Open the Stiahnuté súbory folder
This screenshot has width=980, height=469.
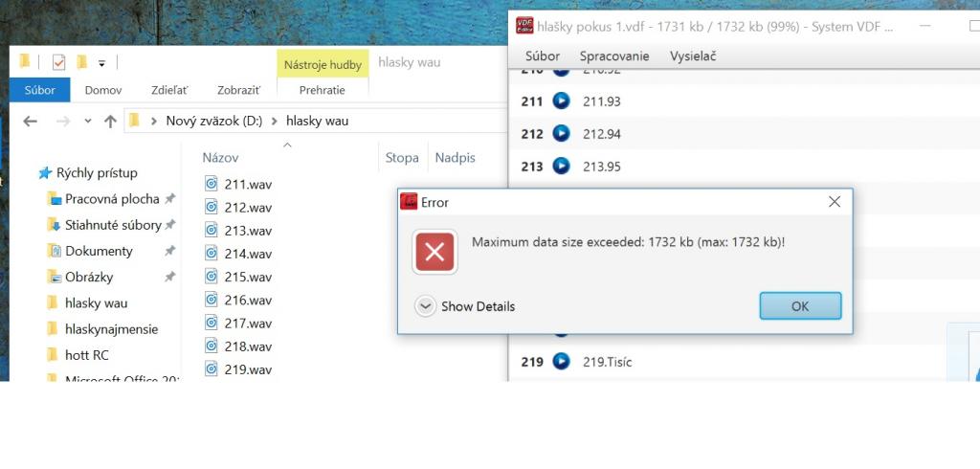(112, 225)
